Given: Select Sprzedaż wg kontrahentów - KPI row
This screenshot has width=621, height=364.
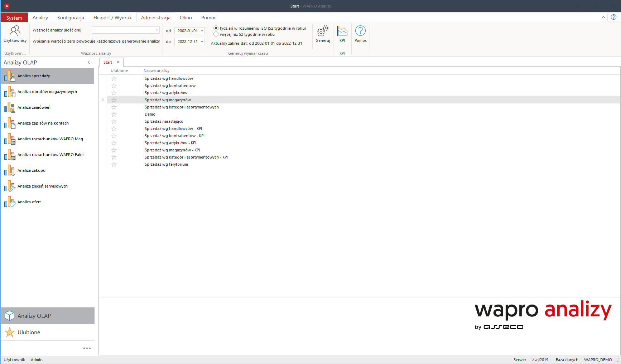Looking at the screenshot, I should (364, 136).
